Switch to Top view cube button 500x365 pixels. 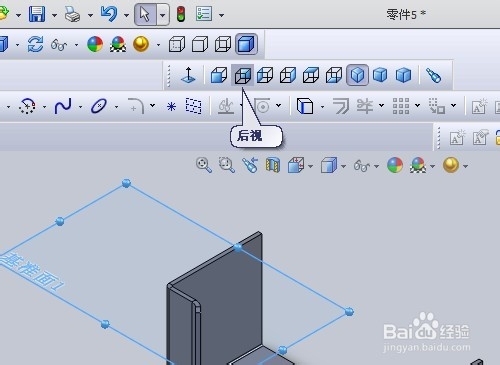pyautogui.click(x=311, y=75)
